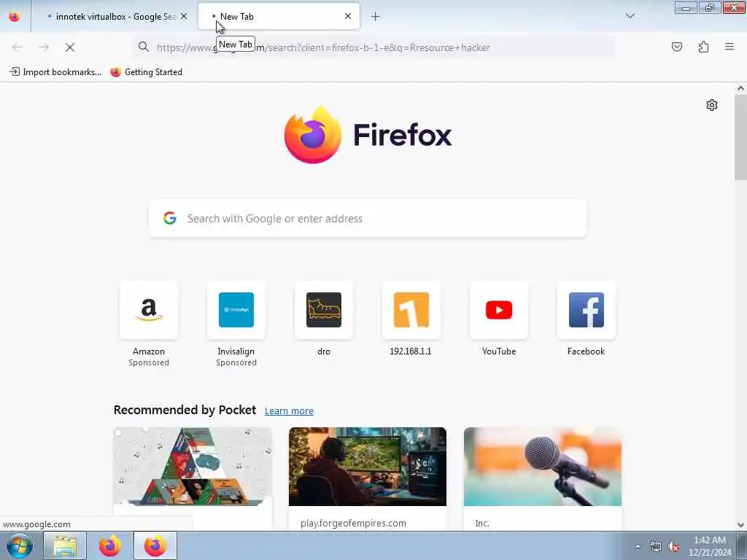Open the taskbar clock and date
747x560 pixels.
tap(709, 546)
